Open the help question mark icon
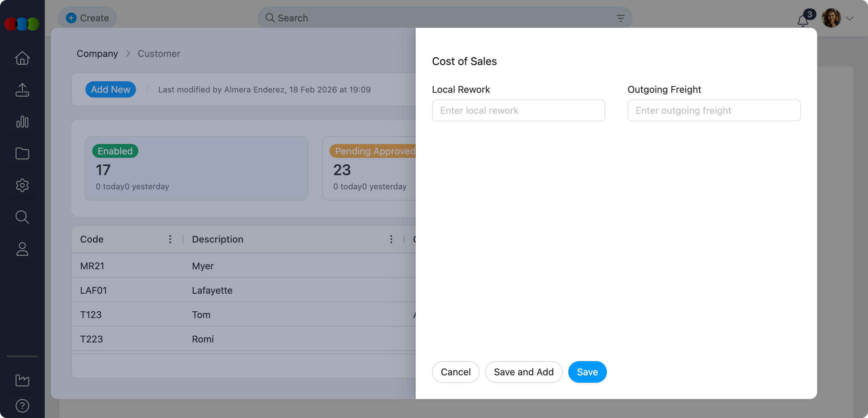The width and height of the screenshot is (868, 418). pyautogui.click(x=22, y=405)
